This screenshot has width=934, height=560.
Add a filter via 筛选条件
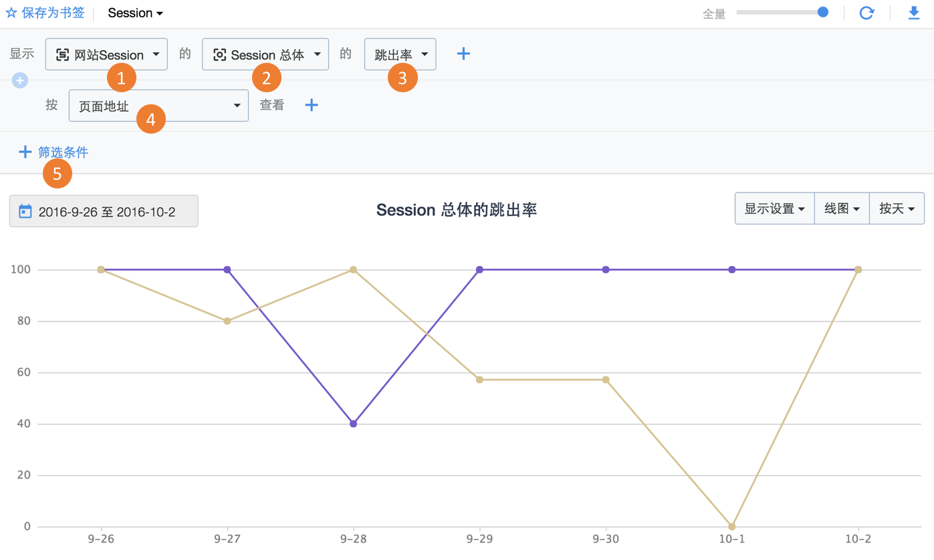pyautogui.click(x=63, y=152)
